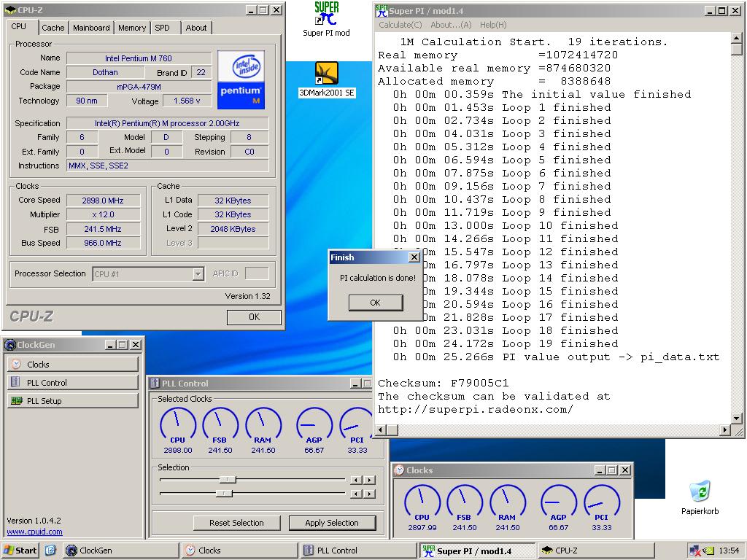Click the Internet Explorer quick launch icon
The image size is (747, 560).
50,551
